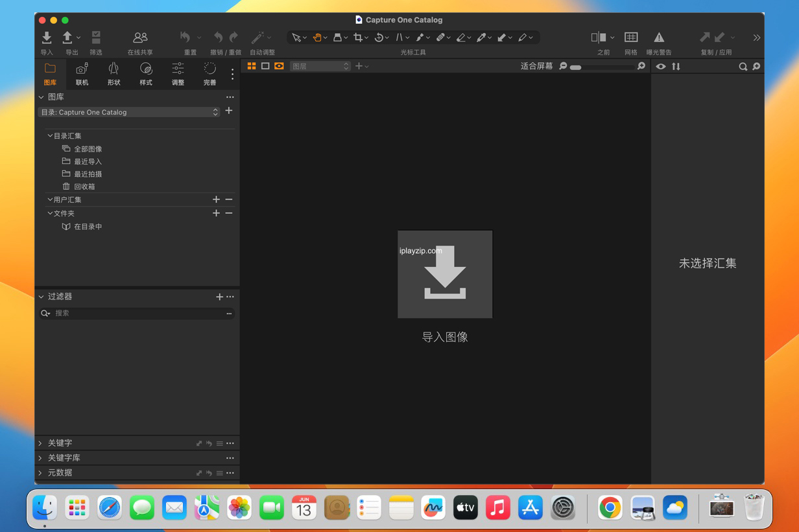The image size is (799, 532).
Task: Select the crop cursor tool
Action: 358,38
